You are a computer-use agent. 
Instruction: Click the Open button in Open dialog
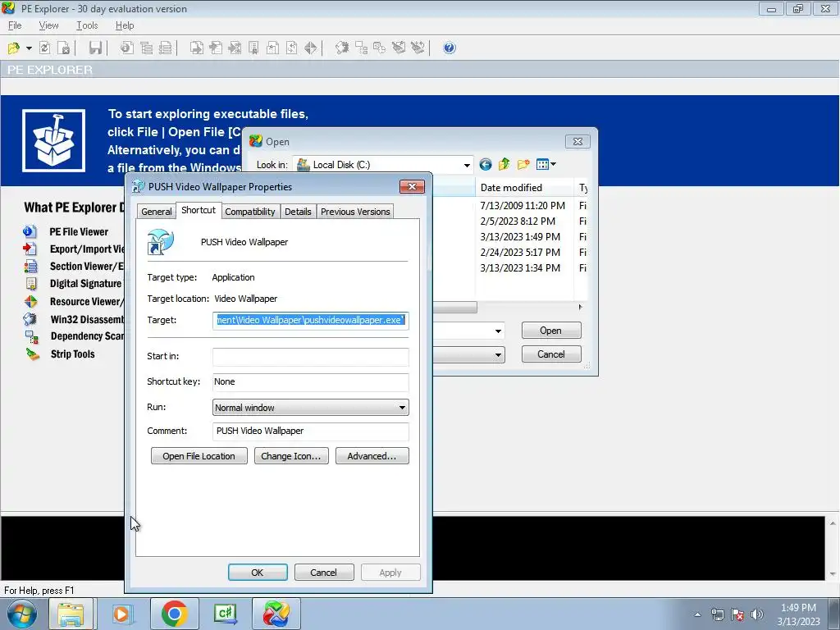pyautogui.click(x=551, y=331)
